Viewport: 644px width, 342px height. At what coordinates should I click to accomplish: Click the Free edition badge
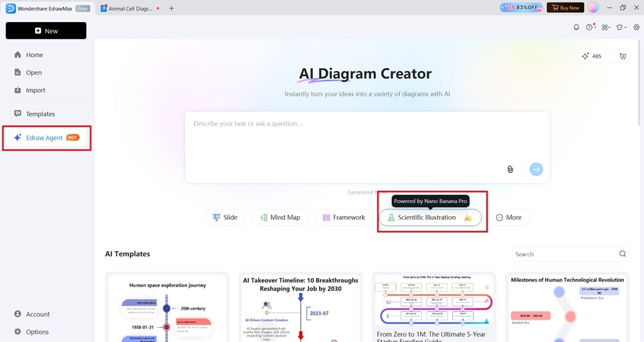coord(83,9)
